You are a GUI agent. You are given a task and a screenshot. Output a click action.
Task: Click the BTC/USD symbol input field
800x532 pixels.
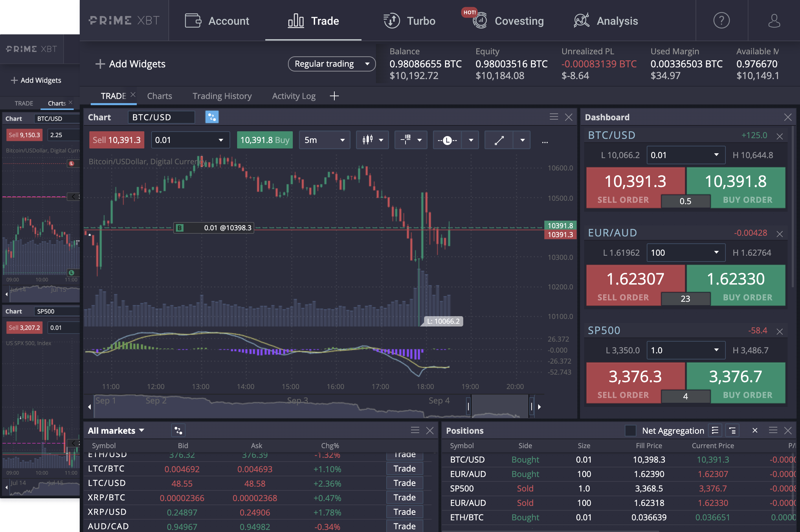[161, 117]
